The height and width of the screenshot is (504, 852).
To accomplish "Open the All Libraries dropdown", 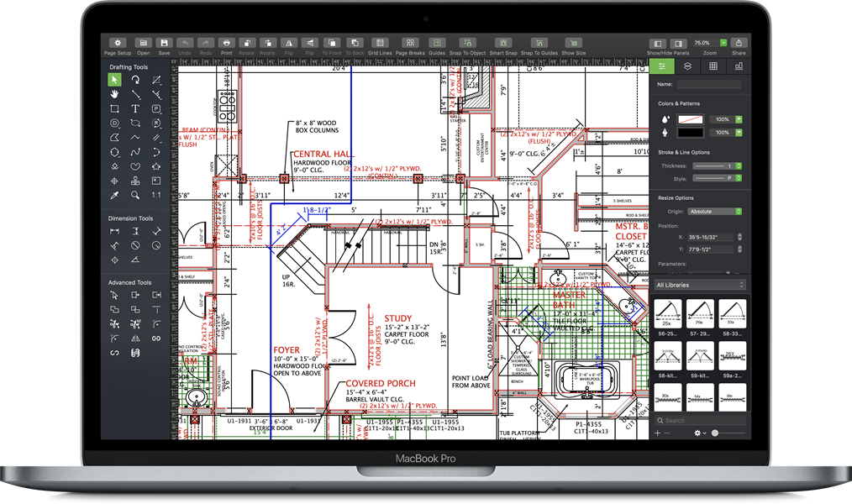I will pyautogui.click(x=698, y=285).
